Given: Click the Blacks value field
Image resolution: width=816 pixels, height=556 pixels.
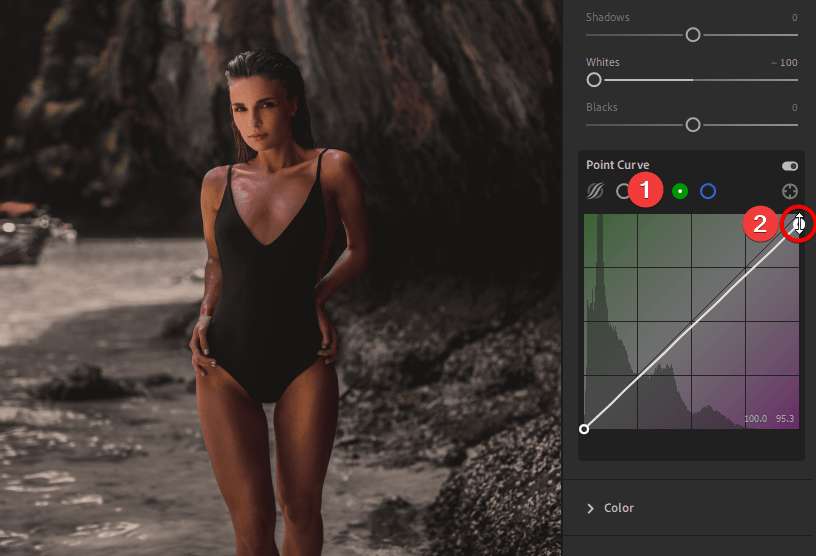Looking at the screenshot, I should point(794,108).
